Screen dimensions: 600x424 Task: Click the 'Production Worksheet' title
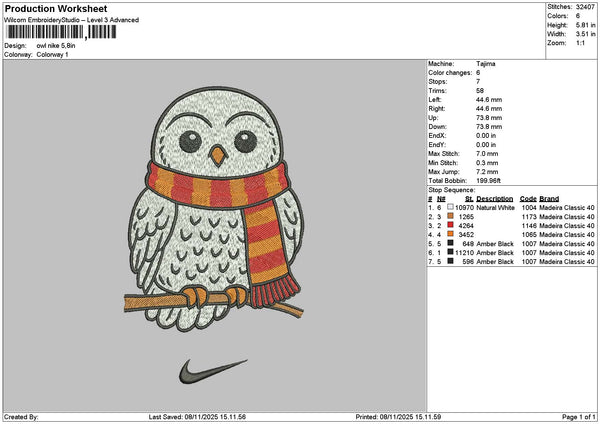tap(56, 8)
